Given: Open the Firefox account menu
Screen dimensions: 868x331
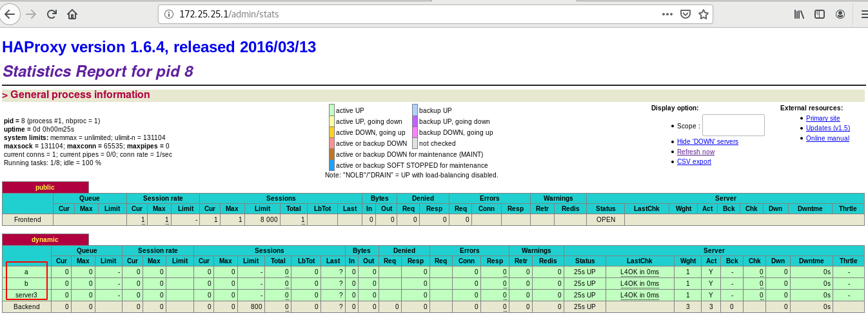Looking at the screenshot, I should (x=840, y=14).
